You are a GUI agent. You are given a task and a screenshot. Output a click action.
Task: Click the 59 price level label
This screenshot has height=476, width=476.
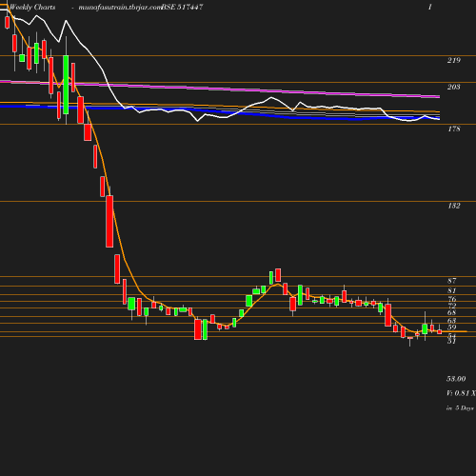[x=452, y=327]
